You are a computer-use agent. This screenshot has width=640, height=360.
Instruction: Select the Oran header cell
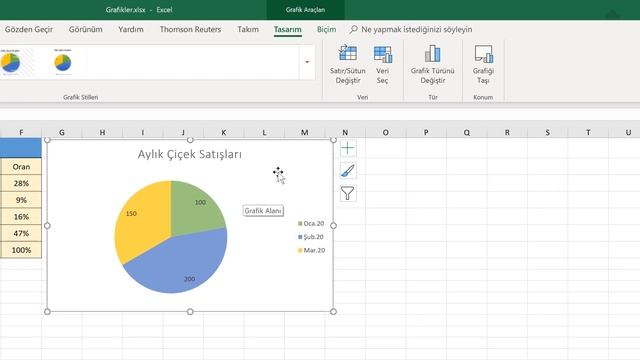coord(21,167)
